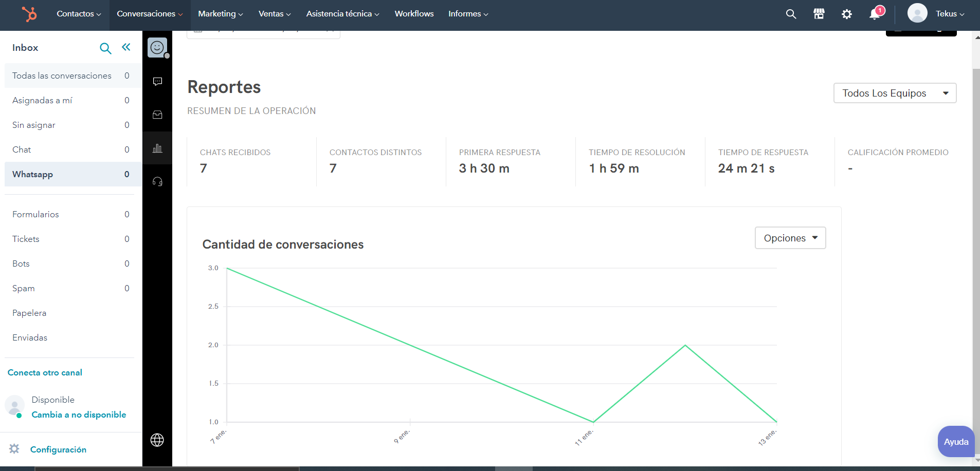The image size is (980, 471).
Task: Open the bar chart reports icon
Action: tap(157, 148)
